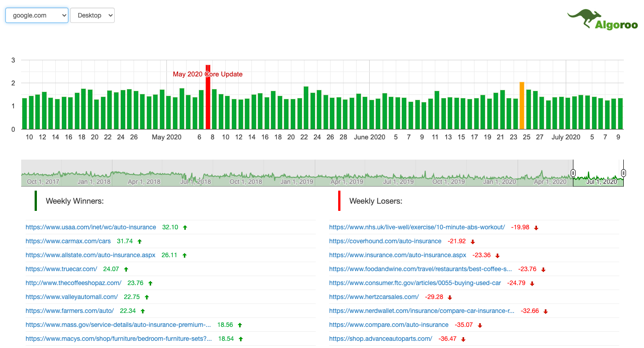Open the google.com search engine dropdown
The width and height of the screenshot is (644, 348).
click(x=37, y=15)
